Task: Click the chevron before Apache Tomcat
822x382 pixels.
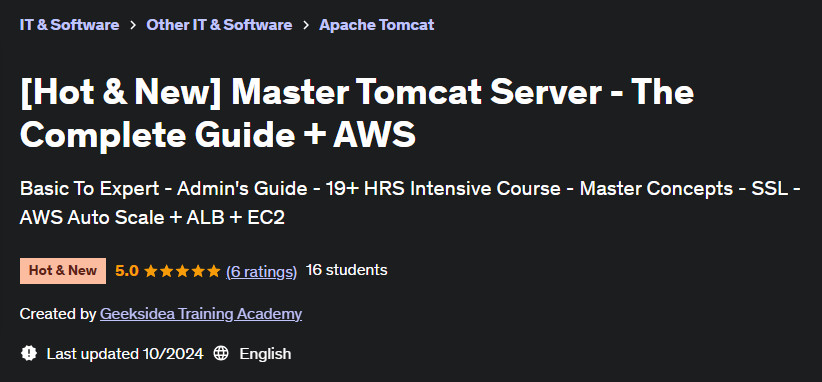Action: [306, 25]
